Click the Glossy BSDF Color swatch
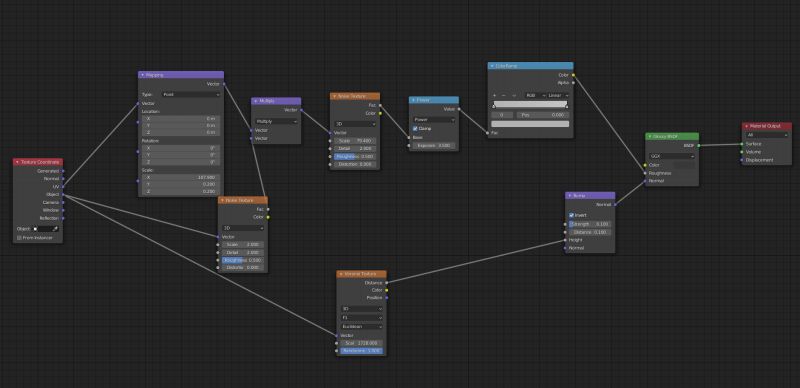The width and height of the screenshot is (800, 388). 685,165
